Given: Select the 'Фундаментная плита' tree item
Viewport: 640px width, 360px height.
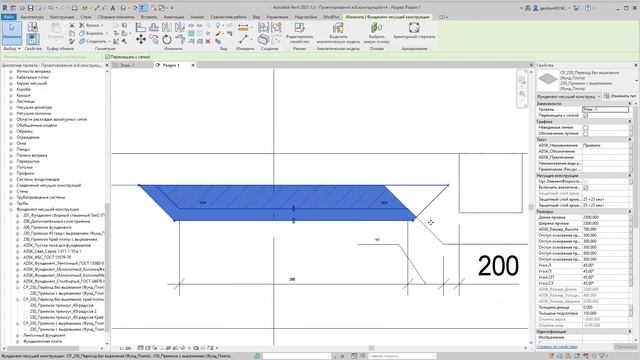Looking at the screenshot, I should pos(42,341).
